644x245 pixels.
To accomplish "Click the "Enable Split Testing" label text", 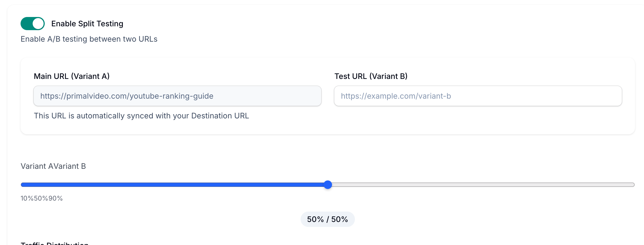I will [x=87, y=24].
